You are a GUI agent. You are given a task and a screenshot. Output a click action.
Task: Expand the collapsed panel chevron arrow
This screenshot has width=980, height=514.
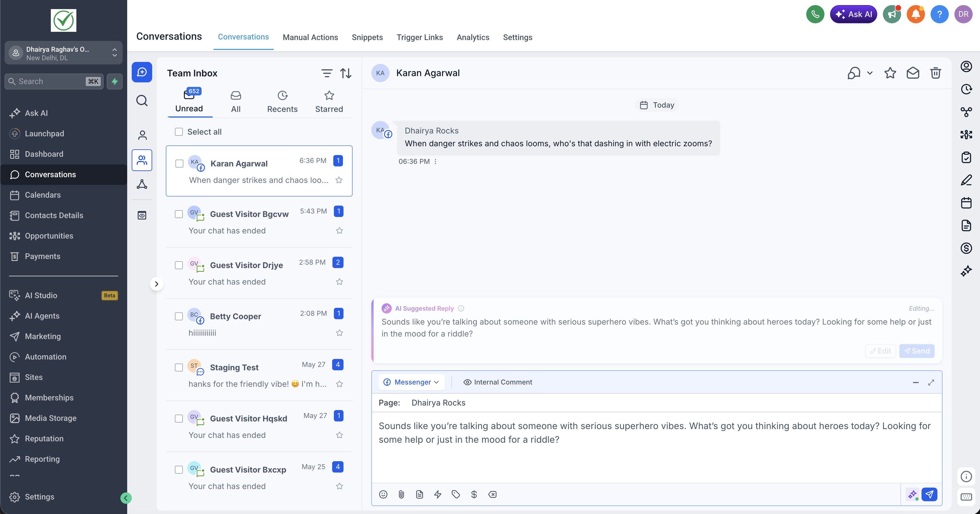pyautogui.click(x=156, y=284)
